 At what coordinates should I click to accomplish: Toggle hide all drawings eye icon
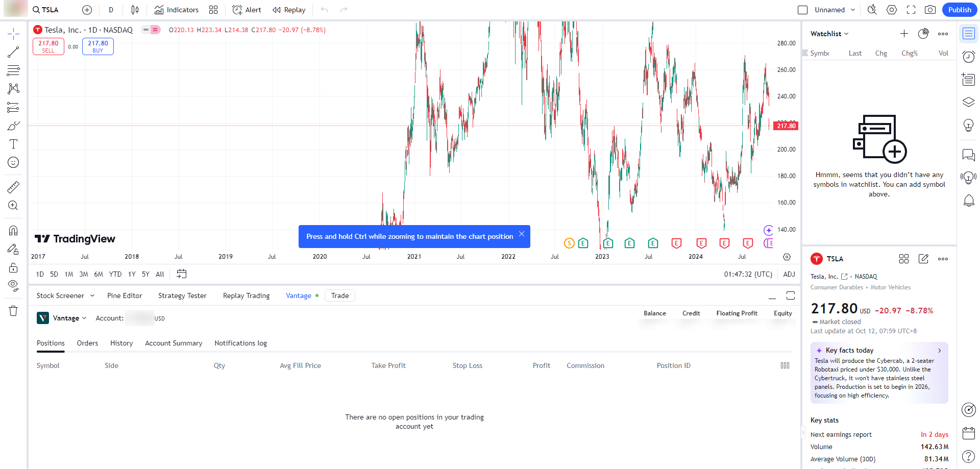pyautogui.click(x=13, y=285)
